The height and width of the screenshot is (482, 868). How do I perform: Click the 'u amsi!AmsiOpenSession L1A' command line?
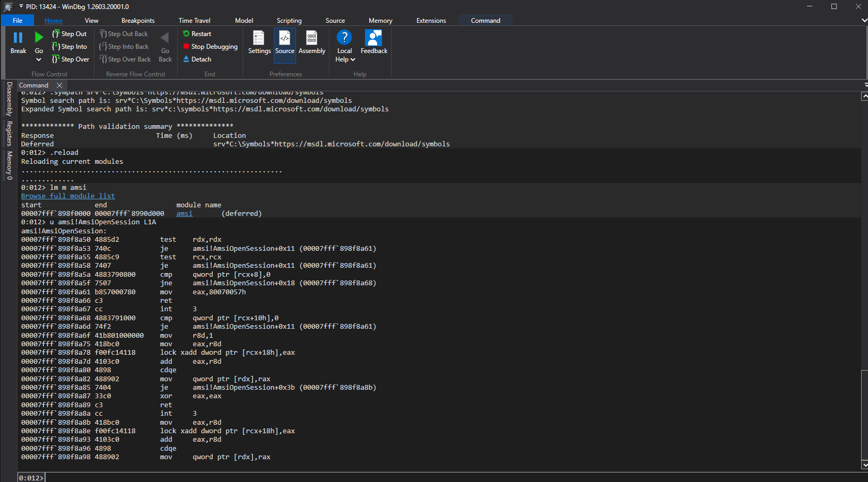click(x=89, y=222)
